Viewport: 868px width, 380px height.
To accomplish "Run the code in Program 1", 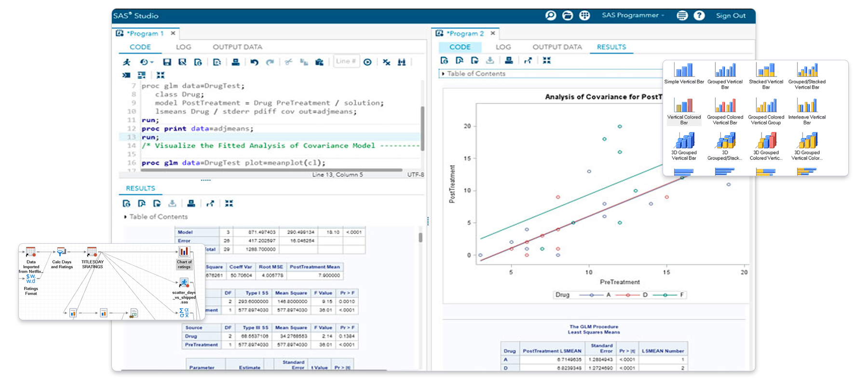I will tap(126, 62).
